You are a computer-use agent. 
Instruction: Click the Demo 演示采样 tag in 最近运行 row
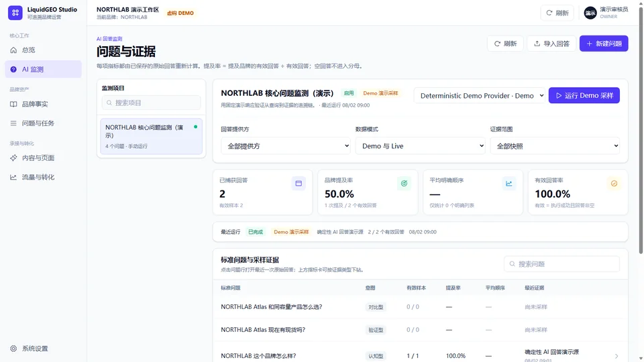click(x=291, y=232)
